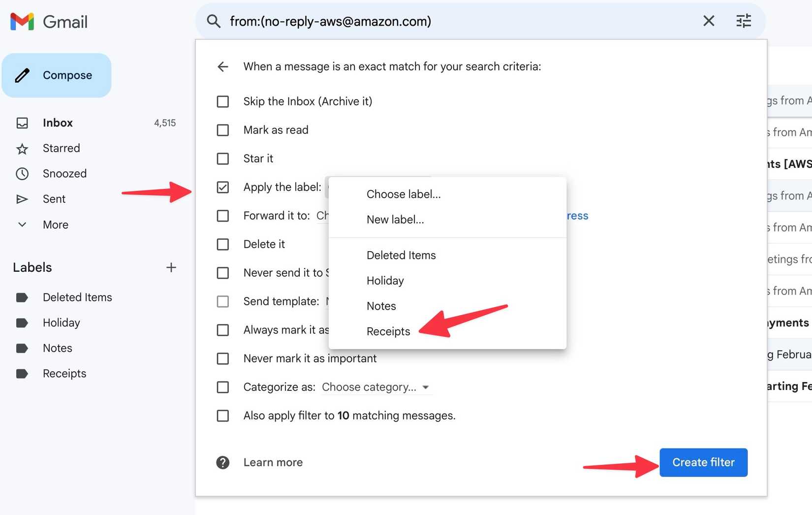Click in the Gmail search field
Image resolution: width=812 pixels, height=515 pixels.
tap(443, 21)
